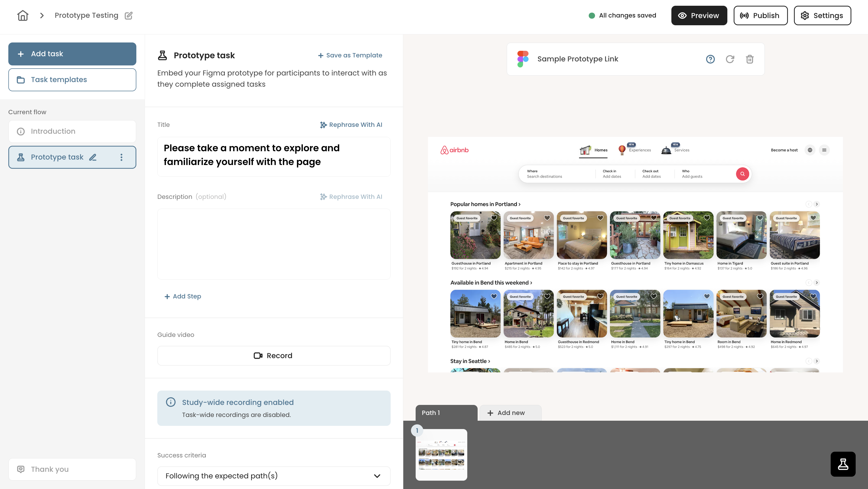This screenshot has height=489, width=868.
Task: Rename Prototype task with pencil icon
Action: [x=93, y=157]
